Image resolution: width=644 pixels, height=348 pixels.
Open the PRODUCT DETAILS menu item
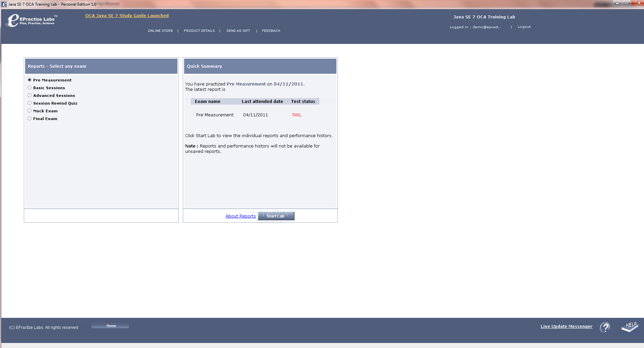[199, 31]
